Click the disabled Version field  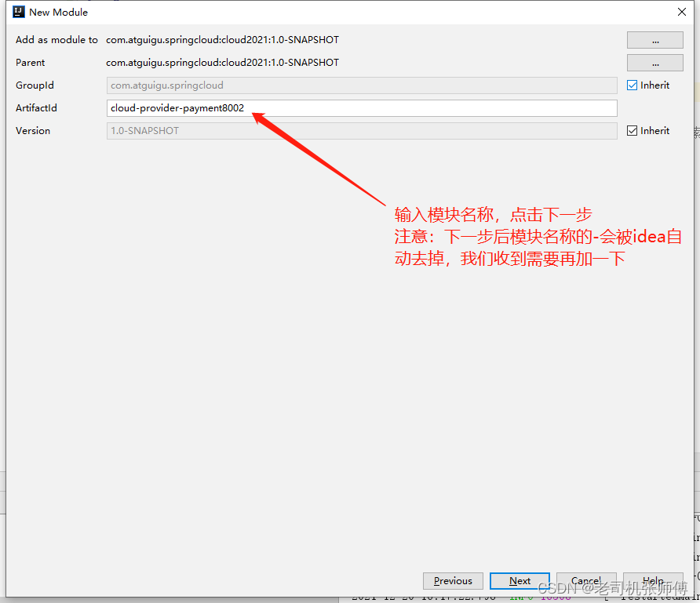(362, 131)
